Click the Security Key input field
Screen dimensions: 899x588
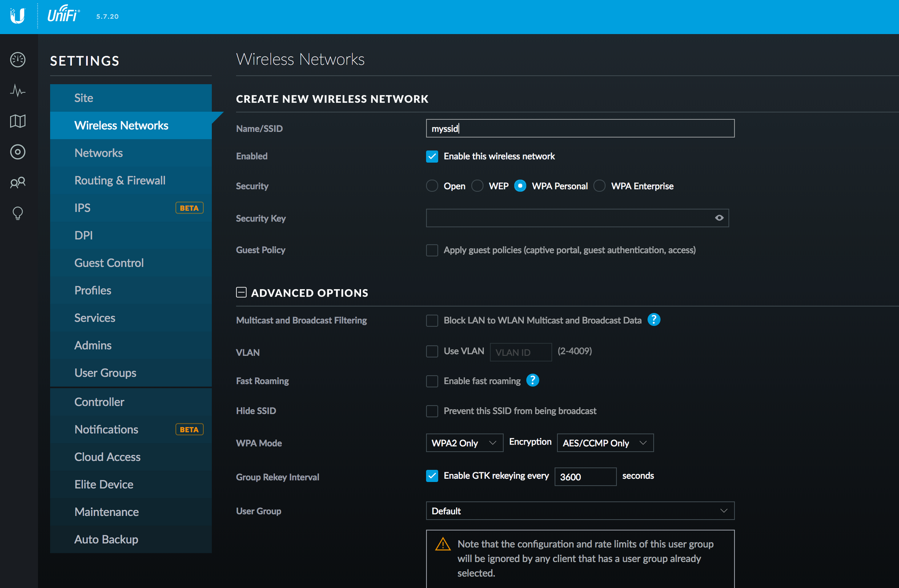[569, 218]
